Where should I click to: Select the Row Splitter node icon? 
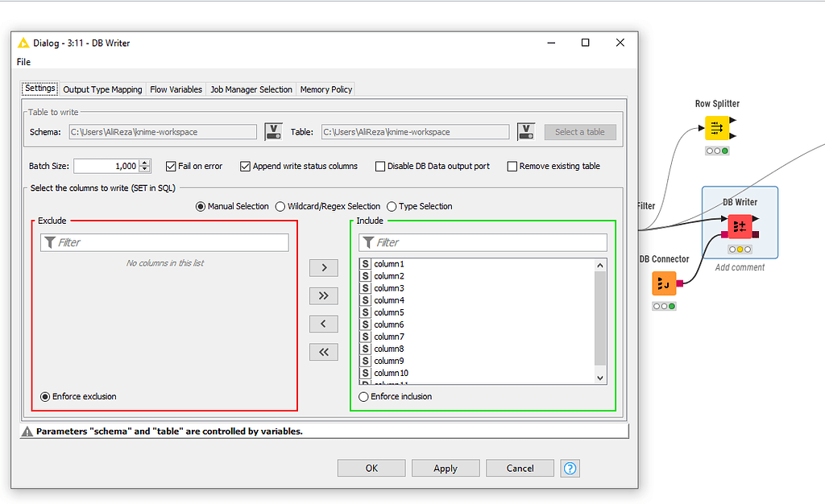tap(716, 127)
